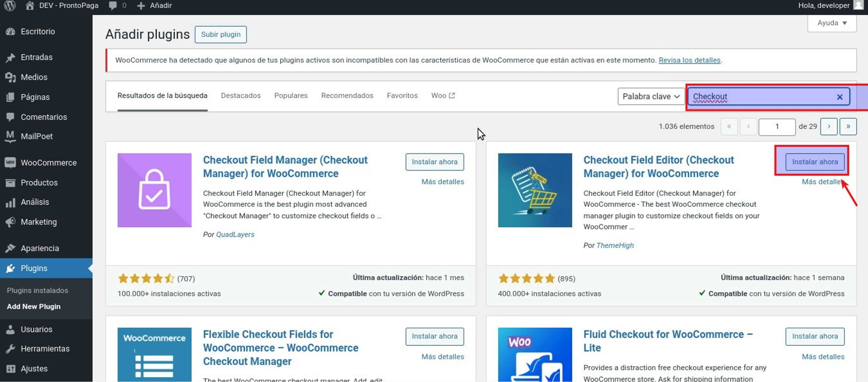Viewport: 868px width, 382px height.
Task: Switch to the Populares tab
Action: (290, 95)
